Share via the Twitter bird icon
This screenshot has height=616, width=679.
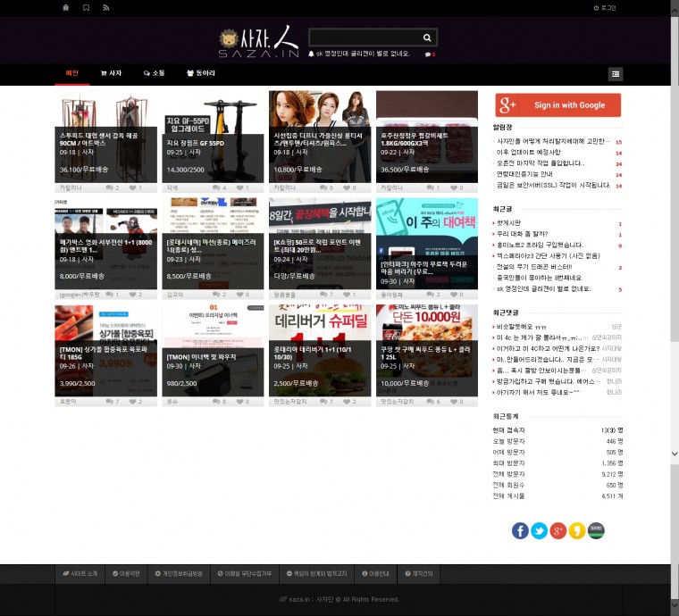click(x=539, y=531)
